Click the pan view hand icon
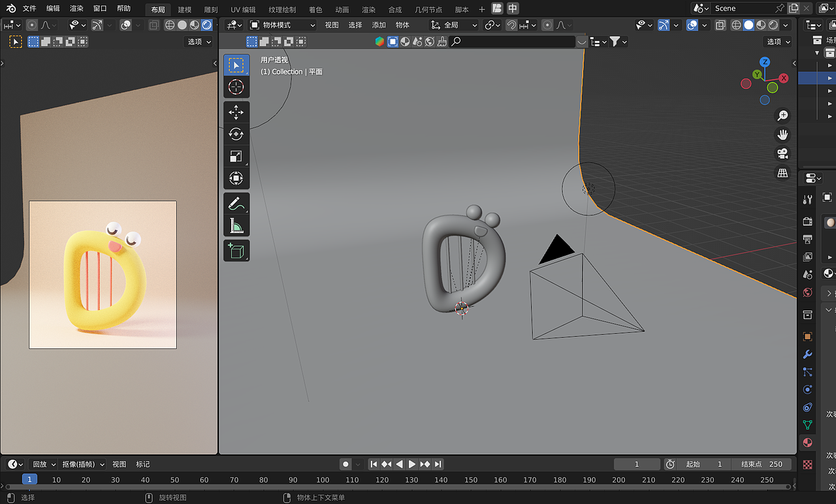The height and width of the screenshot is (504, 836). point(782,134)
